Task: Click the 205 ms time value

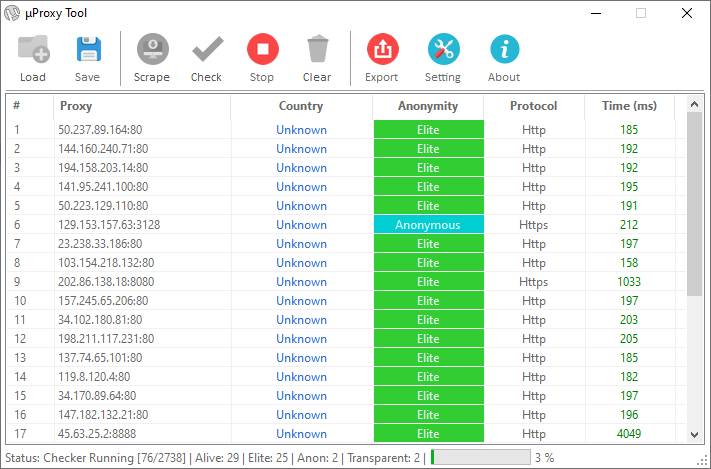Action: tap(629, 339)
